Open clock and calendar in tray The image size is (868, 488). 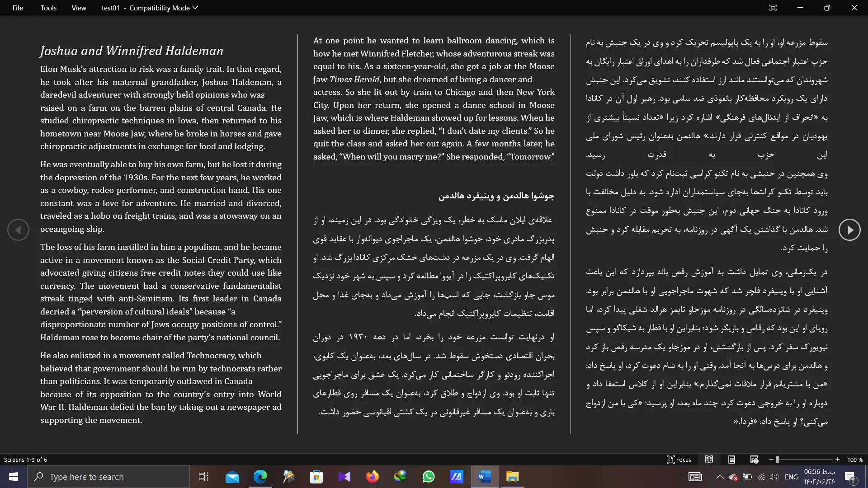[819, 477]
